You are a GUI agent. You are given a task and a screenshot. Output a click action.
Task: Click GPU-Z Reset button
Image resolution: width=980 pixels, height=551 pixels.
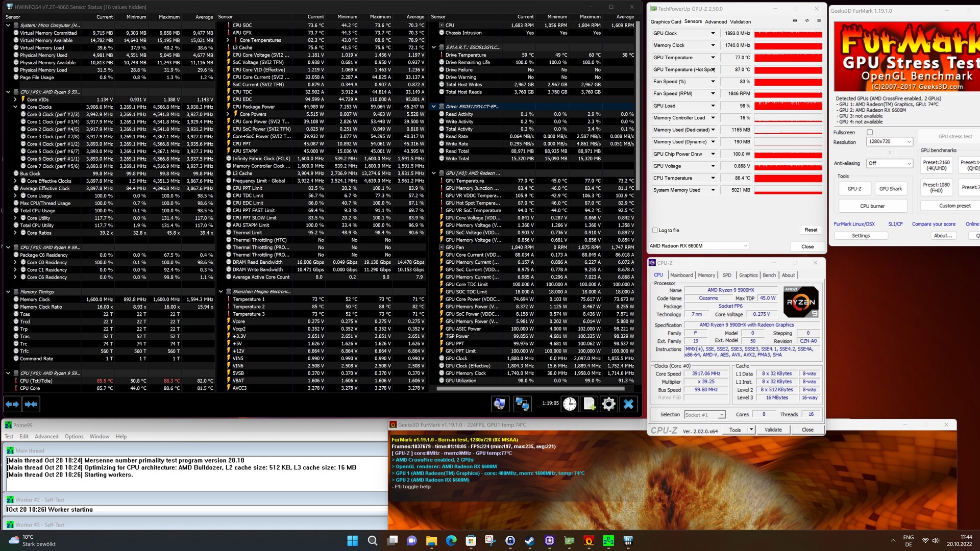tap(811, 230)
